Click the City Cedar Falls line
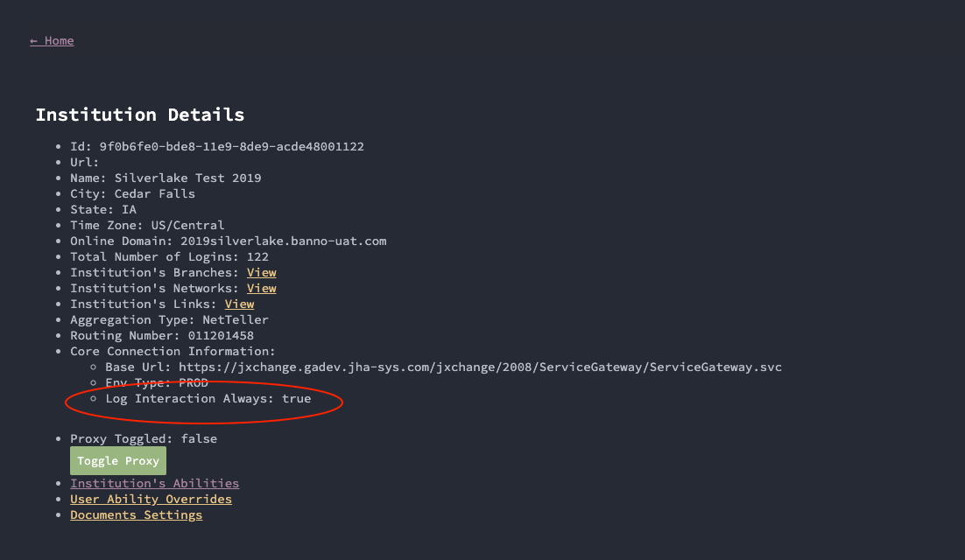Viewport: 965px width, 560px height. tap(132, 194)
